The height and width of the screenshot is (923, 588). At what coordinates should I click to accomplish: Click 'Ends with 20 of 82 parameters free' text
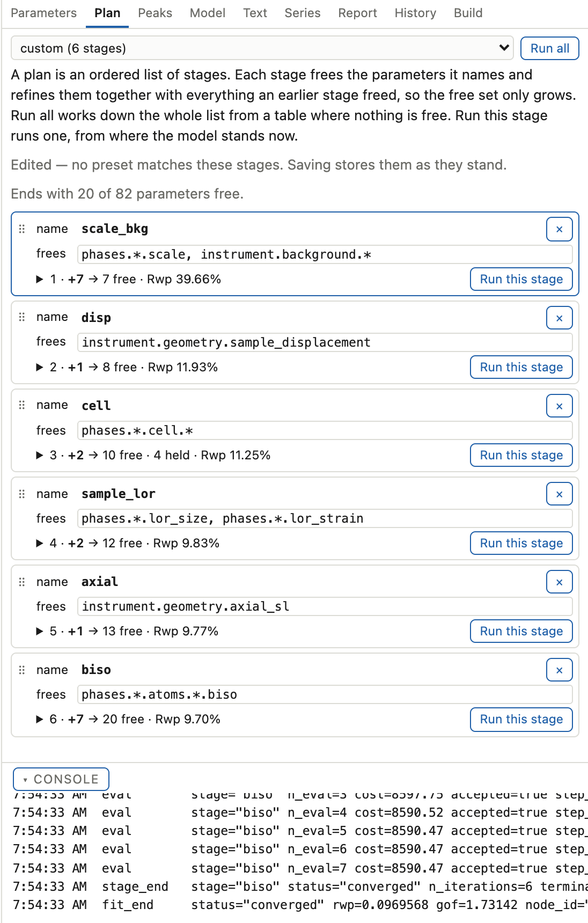click(x=127, y=194)
